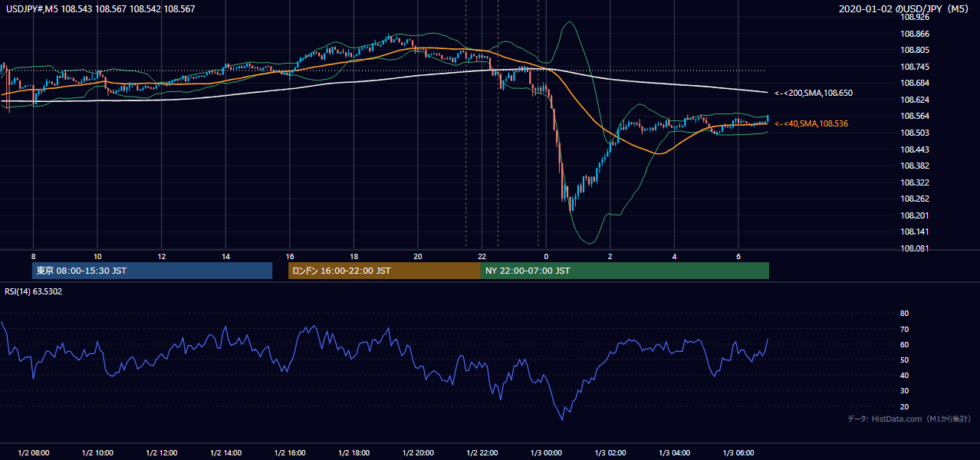Select the ロンドン 16:00-22:00 JST session bar
Screen dimensions: 980x460
click(x=384, y=271)
